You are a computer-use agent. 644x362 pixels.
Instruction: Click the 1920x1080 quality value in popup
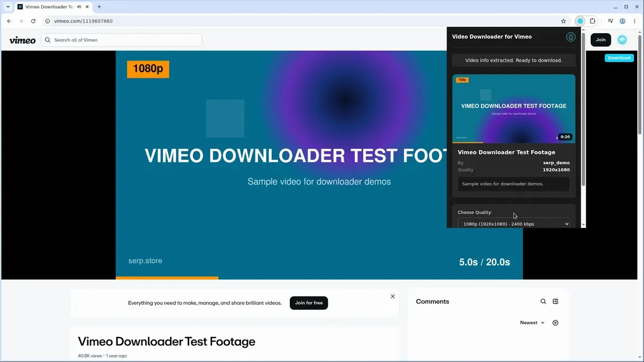pos(557,170)
